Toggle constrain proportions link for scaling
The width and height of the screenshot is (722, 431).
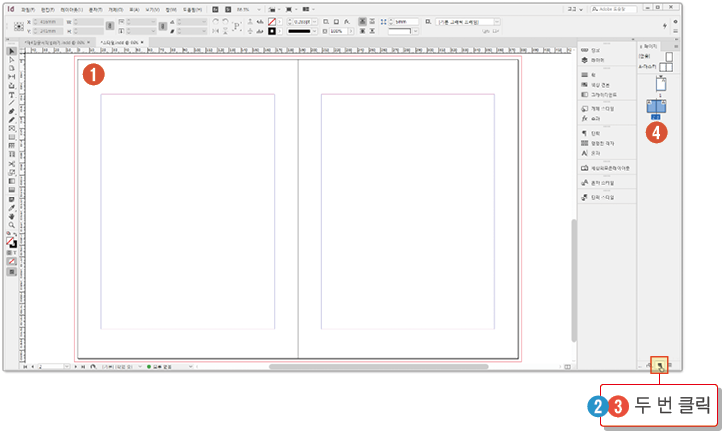[x=163, y=26]
